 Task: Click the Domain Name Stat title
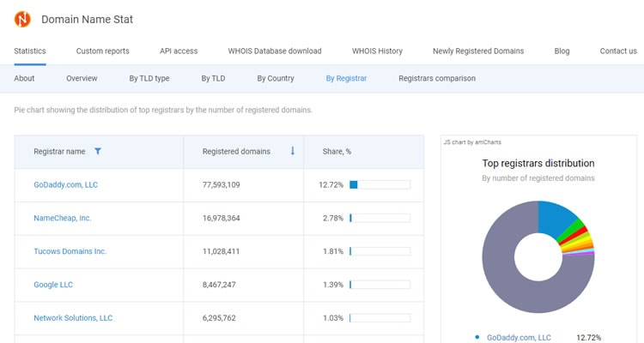pyautogui.click(x=87, y=19)
